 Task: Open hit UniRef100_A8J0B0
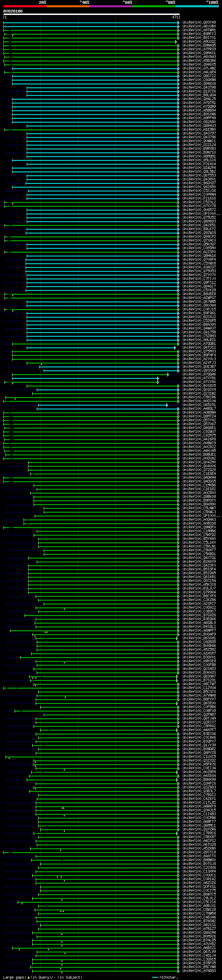199,26
